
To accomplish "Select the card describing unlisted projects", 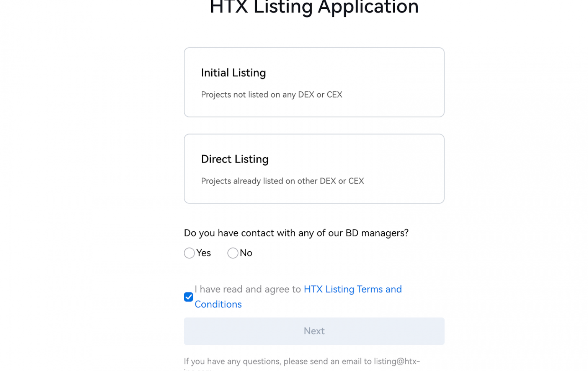I will pyautogui.click(x=314, y=82).
